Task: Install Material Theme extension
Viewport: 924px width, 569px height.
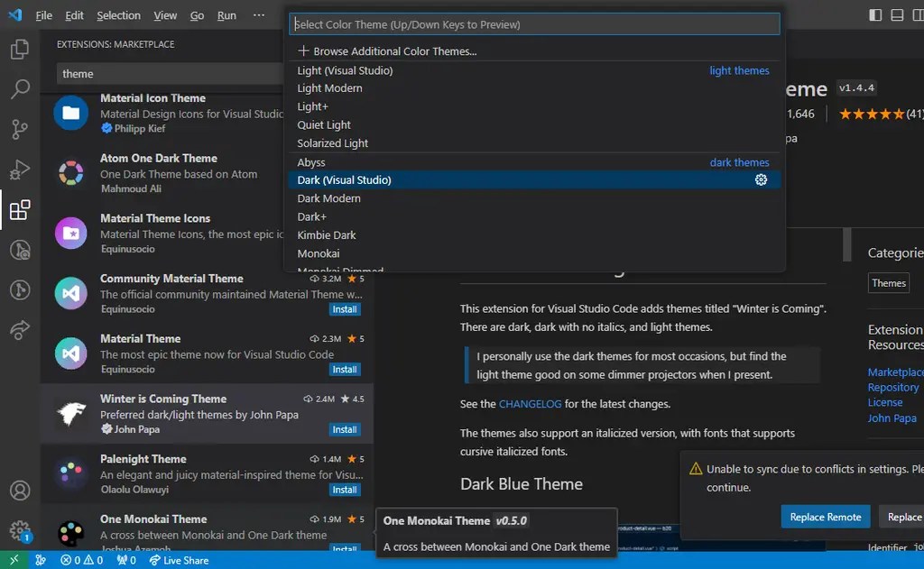Action: coord(345,370)
